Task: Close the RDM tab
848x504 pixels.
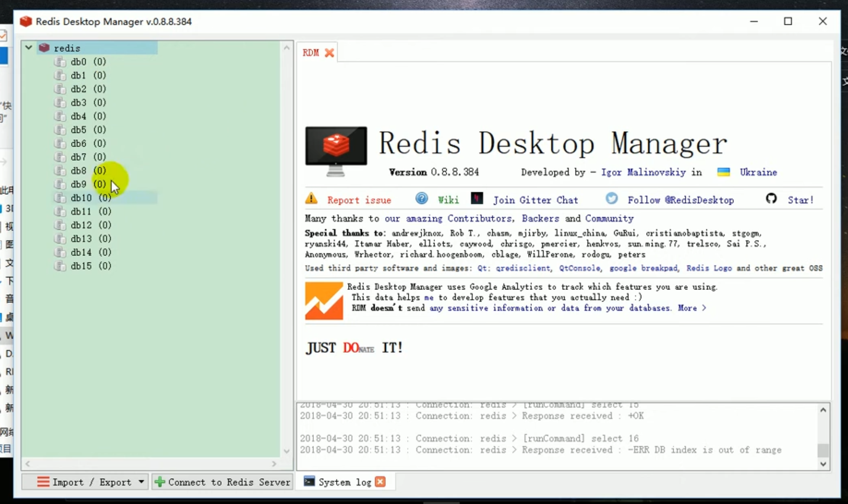Action: tap(329, 53)
